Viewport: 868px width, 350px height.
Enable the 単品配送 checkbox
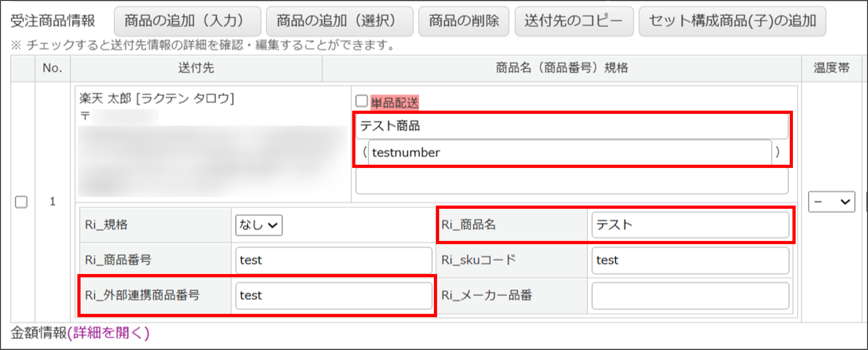tap(362, 101)
